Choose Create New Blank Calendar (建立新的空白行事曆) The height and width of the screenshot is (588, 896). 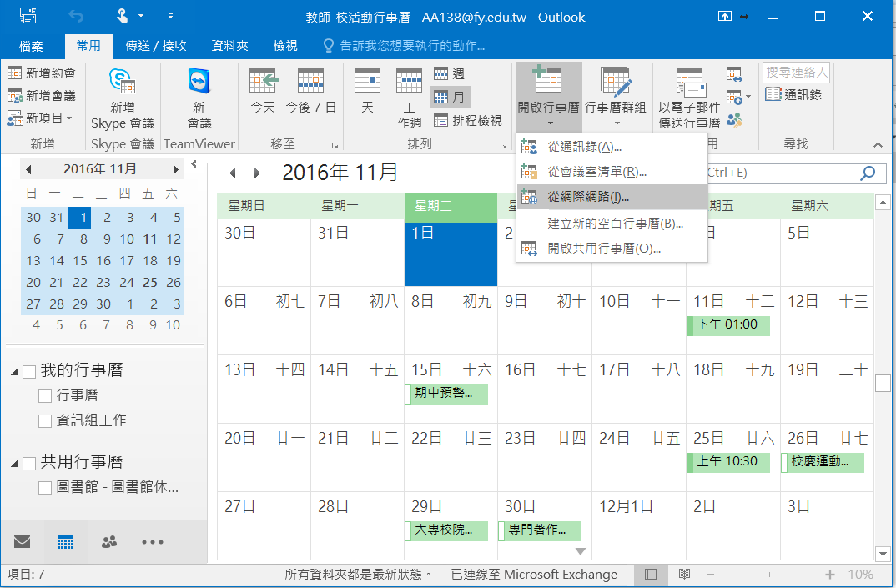click(612, 223)
